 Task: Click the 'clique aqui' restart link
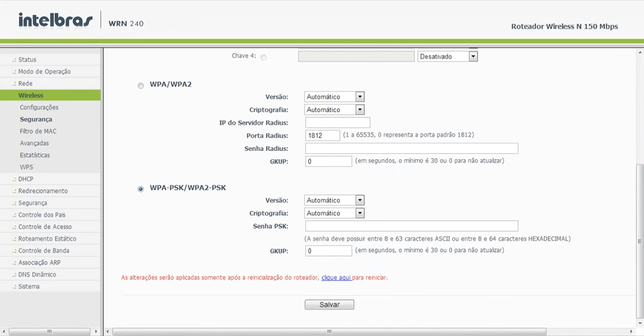[336, 278]
